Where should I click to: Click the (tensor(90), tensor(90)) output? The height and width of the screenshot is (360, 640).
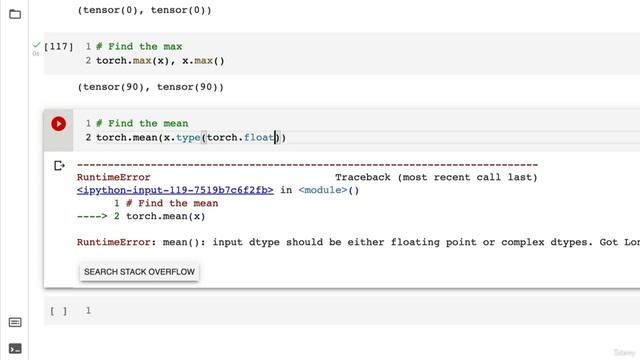tap(151, 87)
